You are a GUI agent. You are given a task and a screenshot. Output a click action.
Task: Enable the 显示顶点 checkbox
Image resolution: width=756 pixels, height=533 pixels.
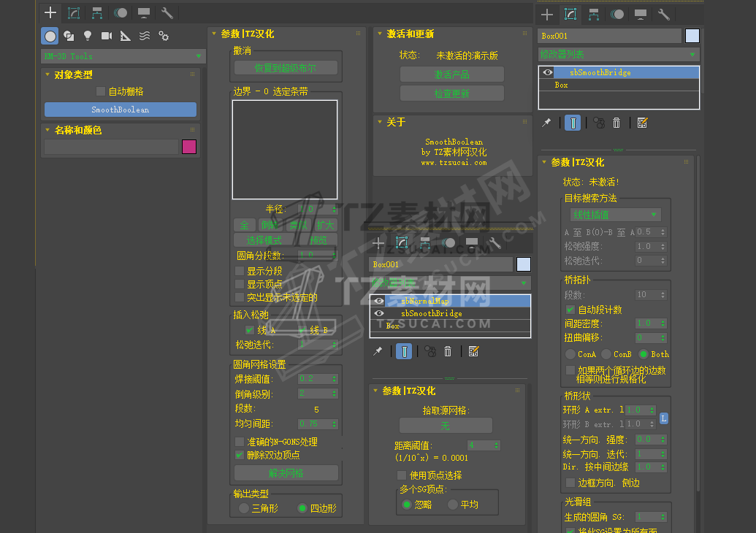[x=240, y=284]
